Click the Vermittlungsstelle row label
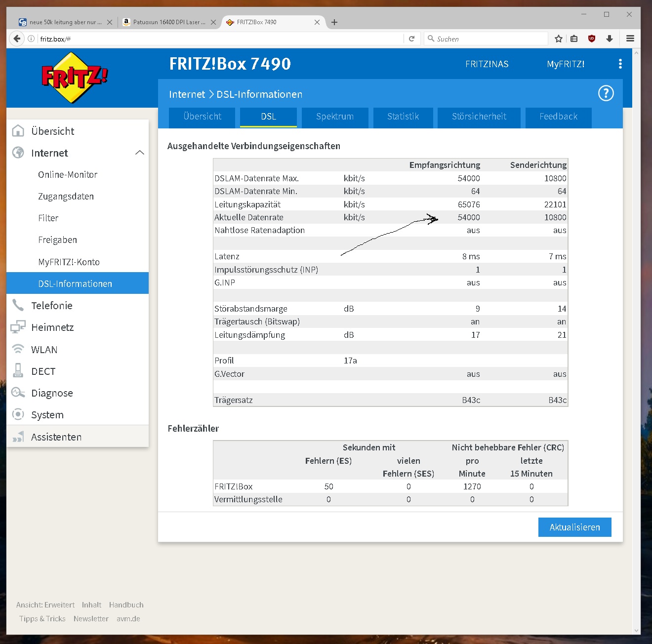 248,499
